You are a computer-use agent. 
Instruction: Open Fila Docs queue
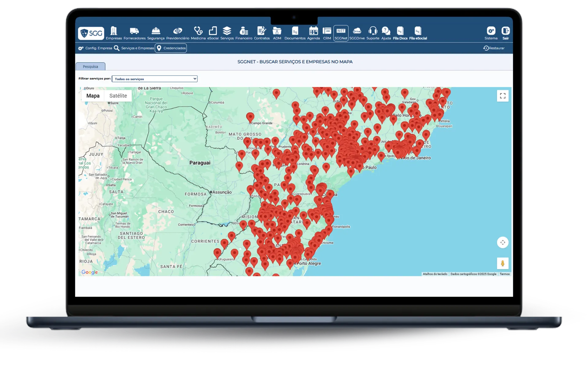[x=400, y=33]
